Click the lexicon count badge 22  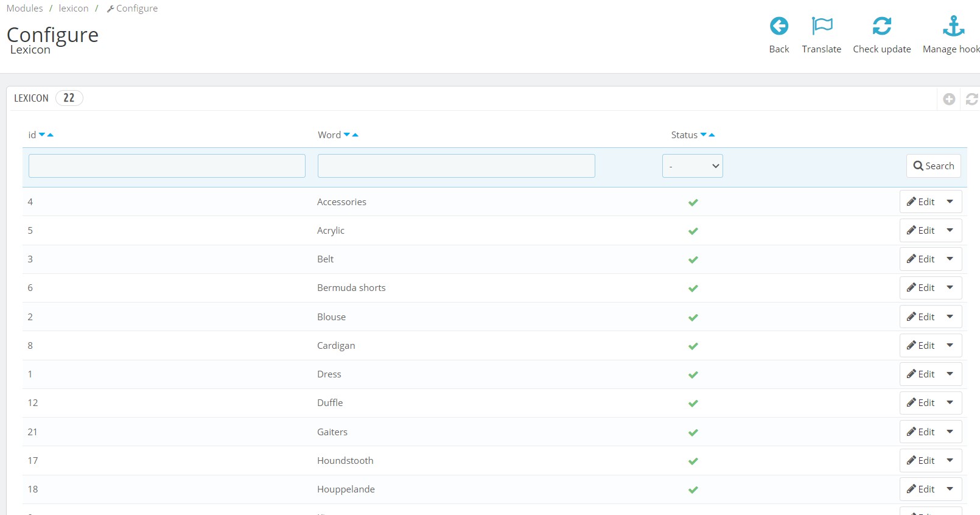[x=69, y=98]
